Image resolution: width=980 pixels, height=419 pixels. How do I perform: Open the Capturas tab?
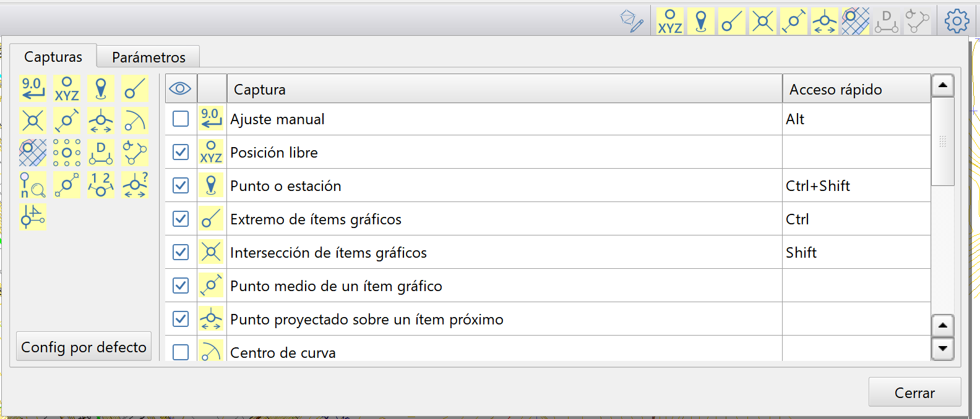point(53,57)
